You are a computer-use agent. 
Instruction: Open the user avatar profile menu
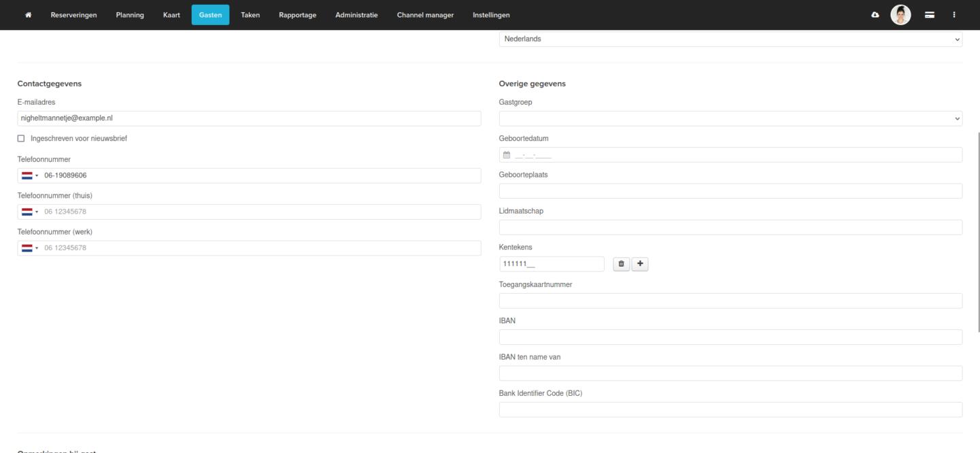(x=900, y=15)
